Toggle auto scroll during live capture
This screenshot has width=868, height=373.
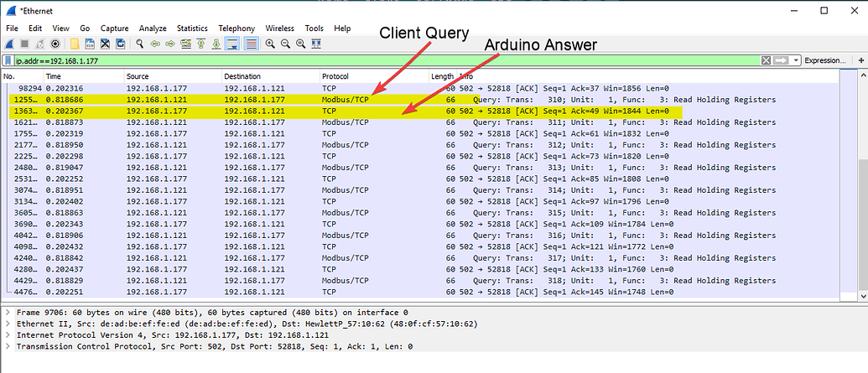coord(233,44)
